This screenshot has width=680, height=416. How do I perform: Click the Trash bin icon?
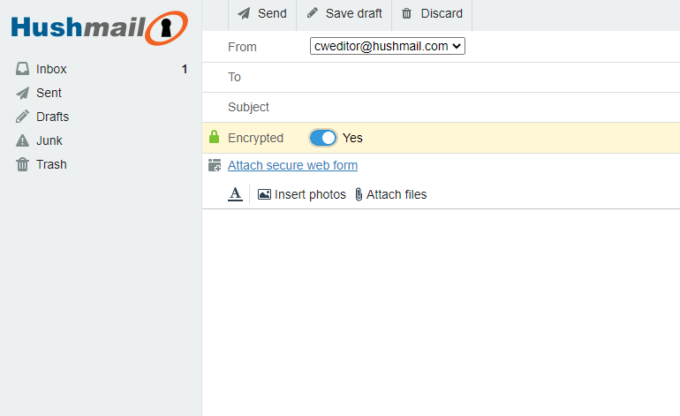tap(22, 165)
